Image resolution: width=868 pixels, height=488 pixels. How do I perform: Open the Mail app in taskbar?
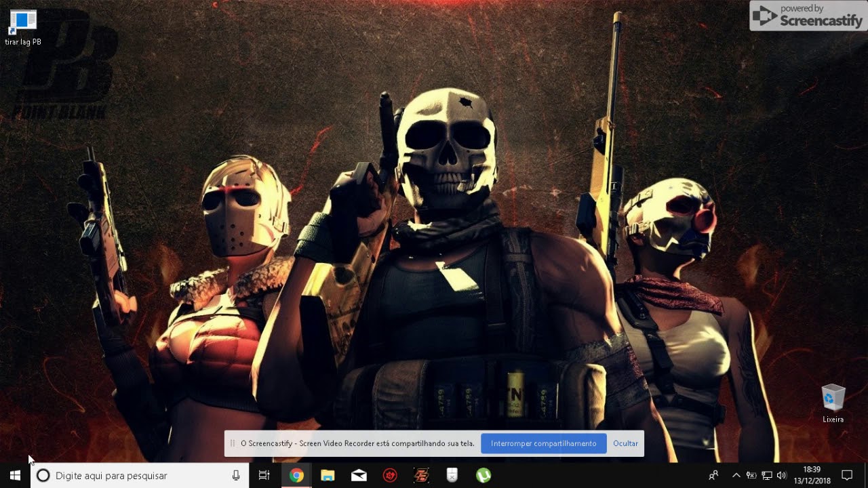pyautogui.click(x=359, y=475)
